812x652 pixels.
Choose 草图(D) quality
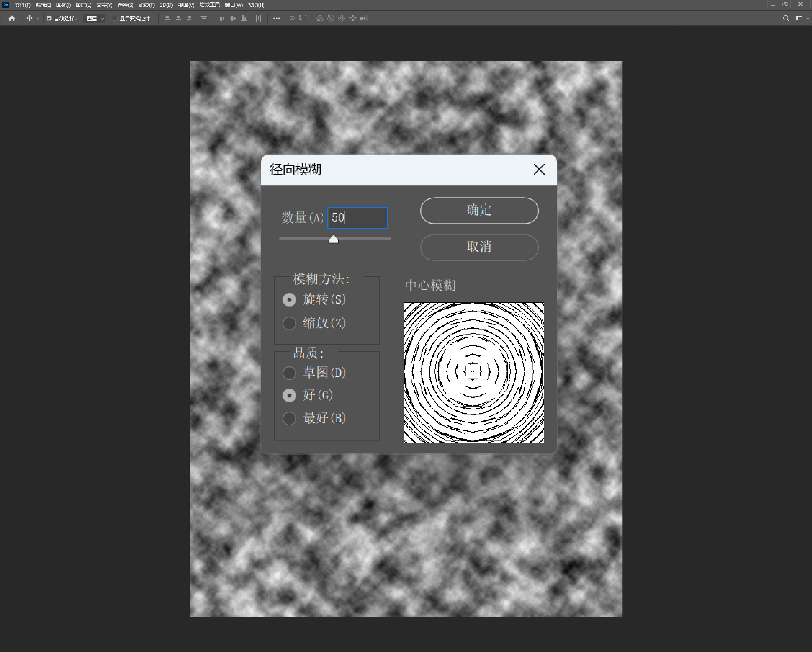click(289, 373)
